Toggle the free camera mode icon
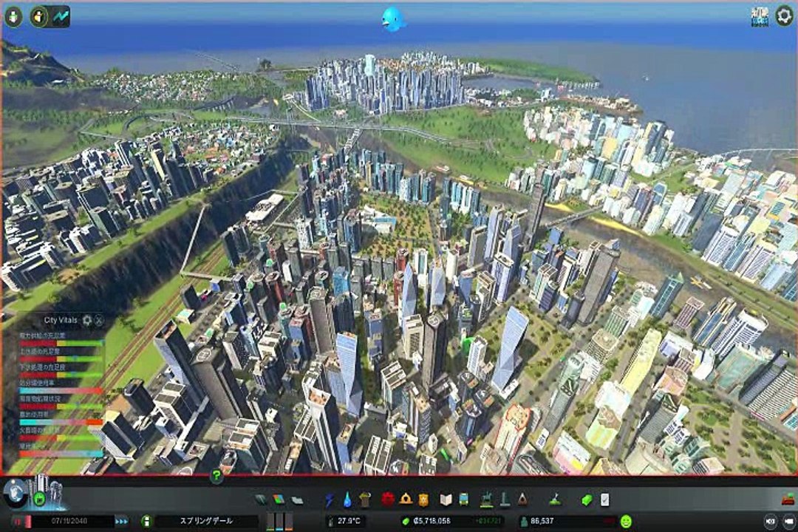 pos(771,522)
